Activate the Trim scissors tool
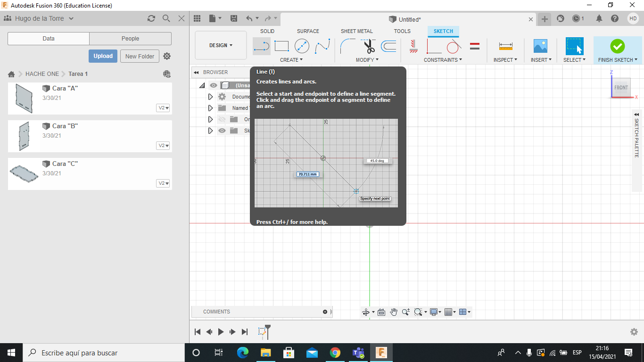 pos(369,46)
